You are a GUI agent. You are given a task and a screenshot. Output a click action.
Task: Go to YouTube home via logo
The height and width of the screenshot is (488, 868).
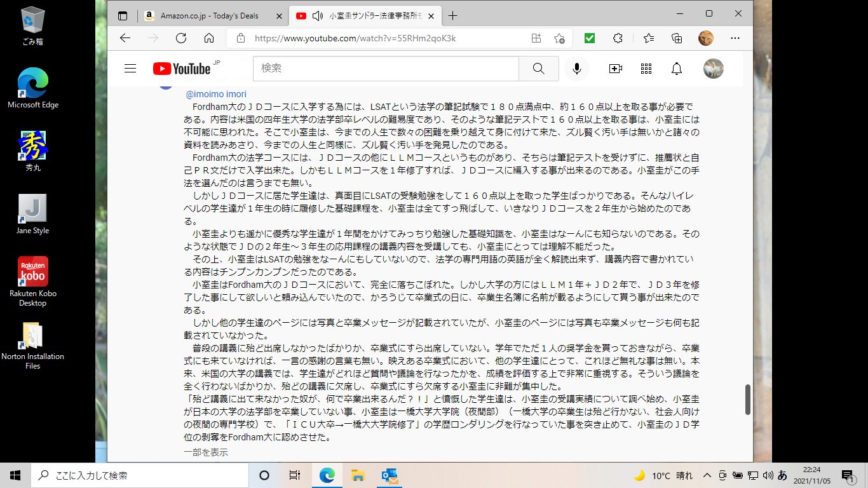pyautogui.click(x=182, y=69)
